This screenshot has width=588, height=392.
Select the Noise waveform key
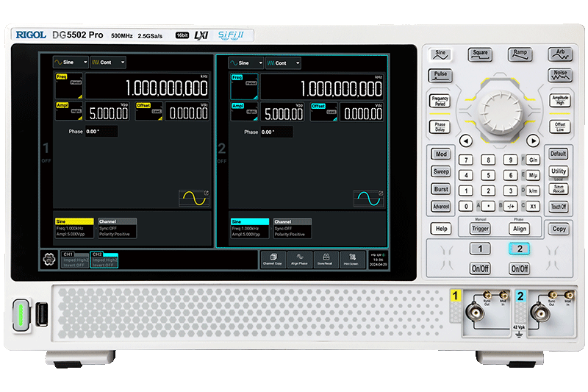560,76
